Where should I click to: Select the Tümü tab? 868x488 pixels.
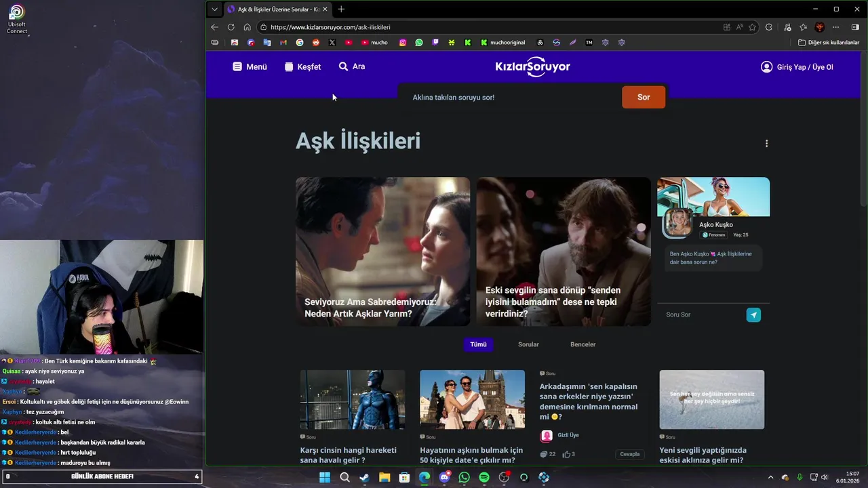[x=478, y=344]
